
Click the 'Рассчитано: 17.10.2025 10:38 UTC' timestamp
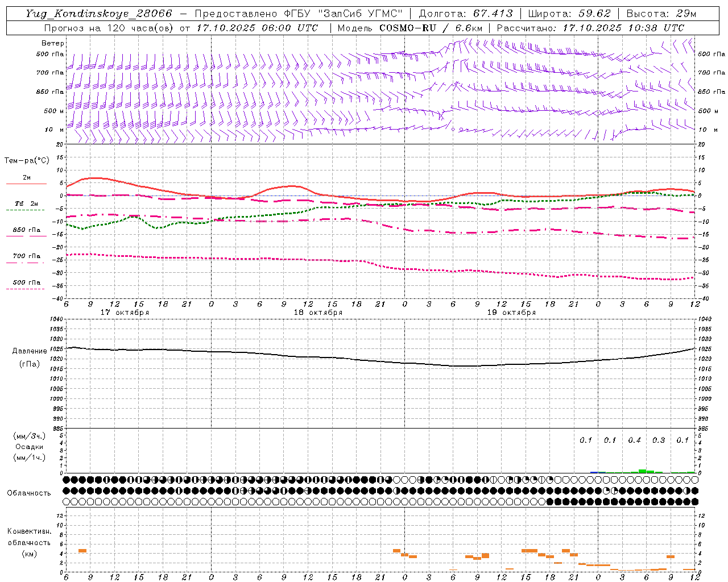pos(590,28)
